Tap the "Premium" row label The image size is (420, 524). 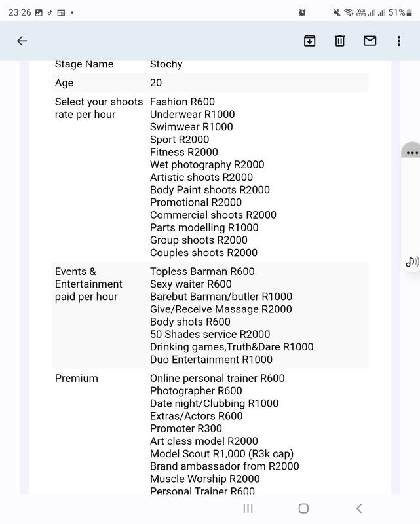click(x=77, y=378)
